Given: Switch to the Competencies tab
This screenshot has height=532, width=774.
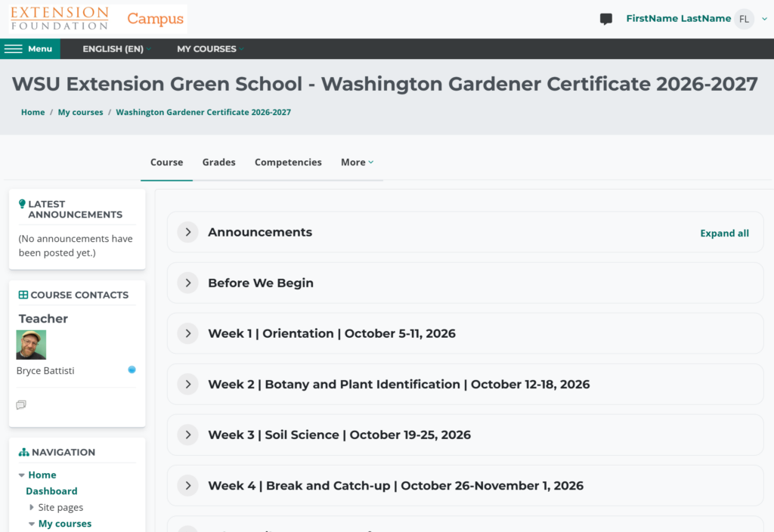Looking at the screenshot, I should tap(288, 162).
